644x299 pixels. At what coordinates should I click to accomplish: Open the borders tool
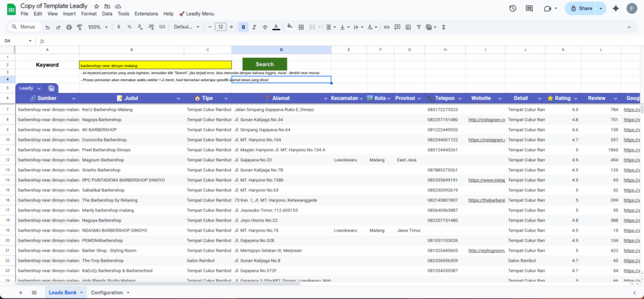pos(301,27)
